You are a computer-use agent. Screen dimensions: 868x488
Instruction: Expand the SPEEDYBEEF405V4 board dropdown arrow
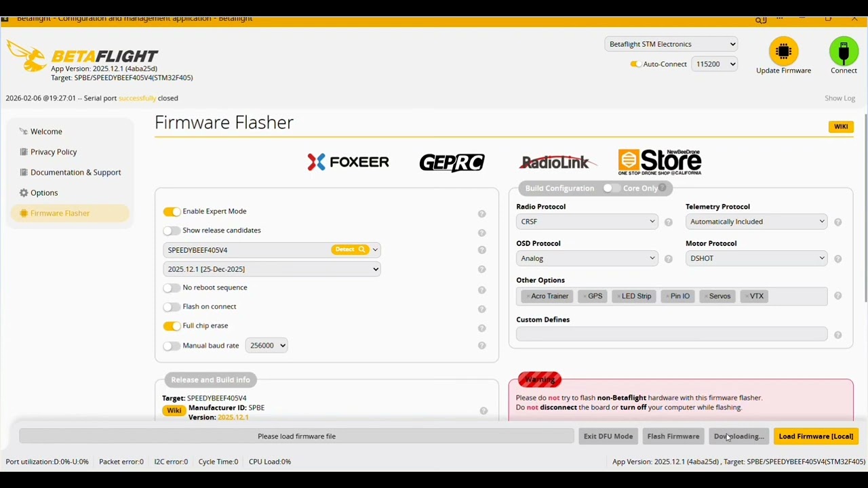click(375, 250)
